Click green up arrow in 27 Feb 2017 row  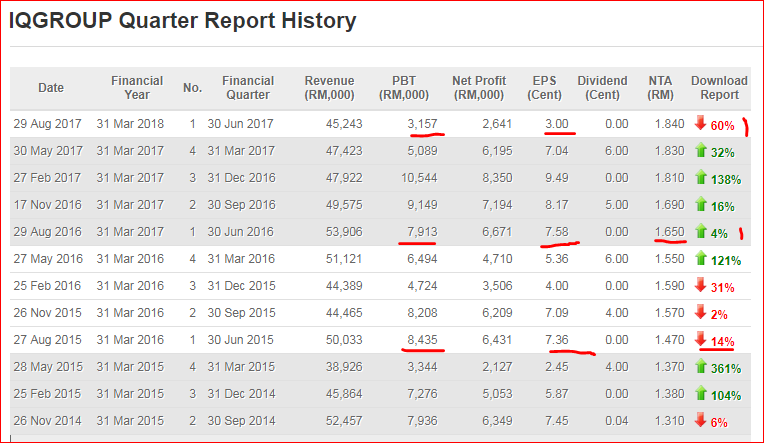701,177
